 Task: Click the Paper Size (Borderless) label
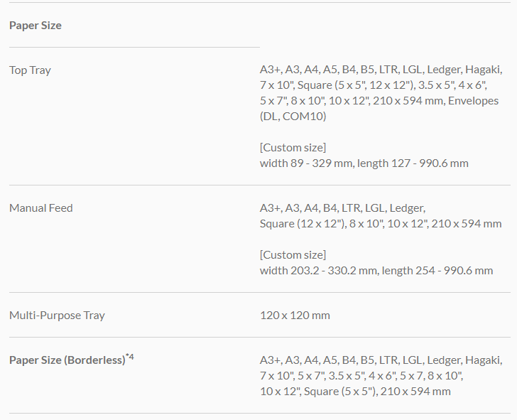(67, 360)
